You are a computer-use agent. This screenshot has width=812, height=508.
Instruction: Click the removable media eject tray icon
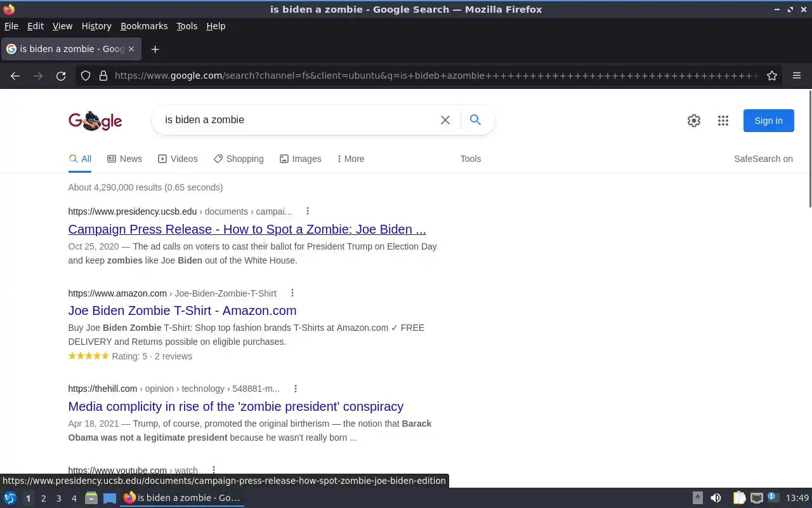coord(697,498)
